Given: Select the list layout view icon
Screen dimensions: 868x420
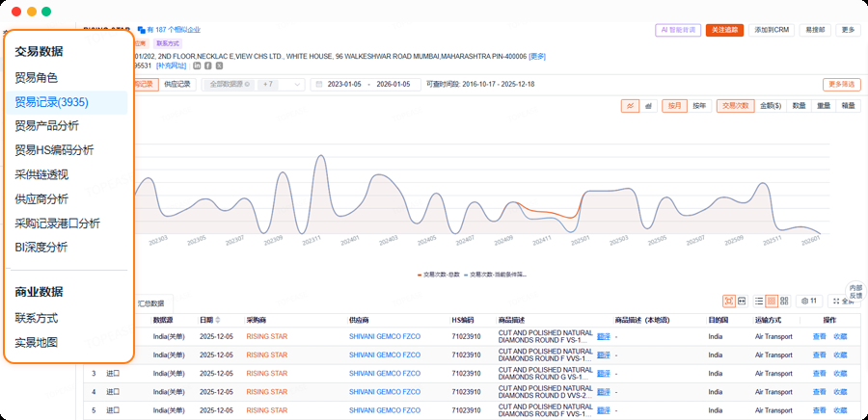Looking at the screenshot, I should tap(758, 302).
